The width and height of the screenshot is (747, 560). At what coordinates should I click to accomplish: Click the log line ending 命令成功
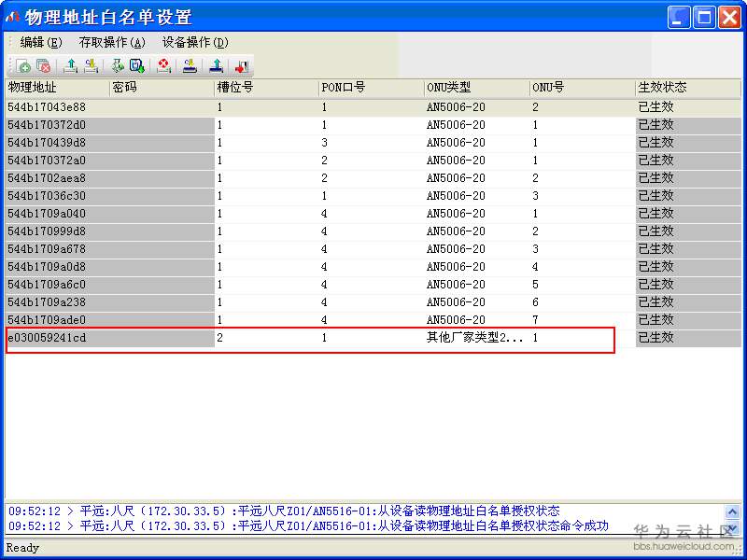pyautogui.click(x=309, y=526)
